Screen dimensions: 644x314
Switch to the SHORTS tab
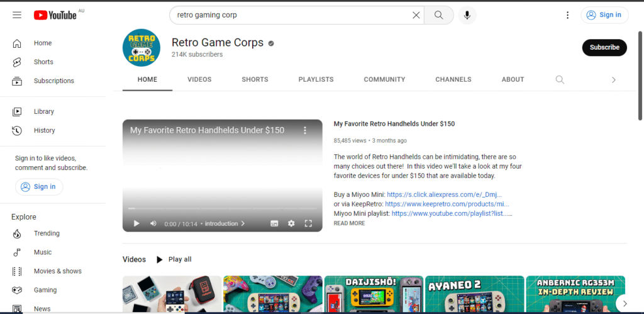click(255, 80)
